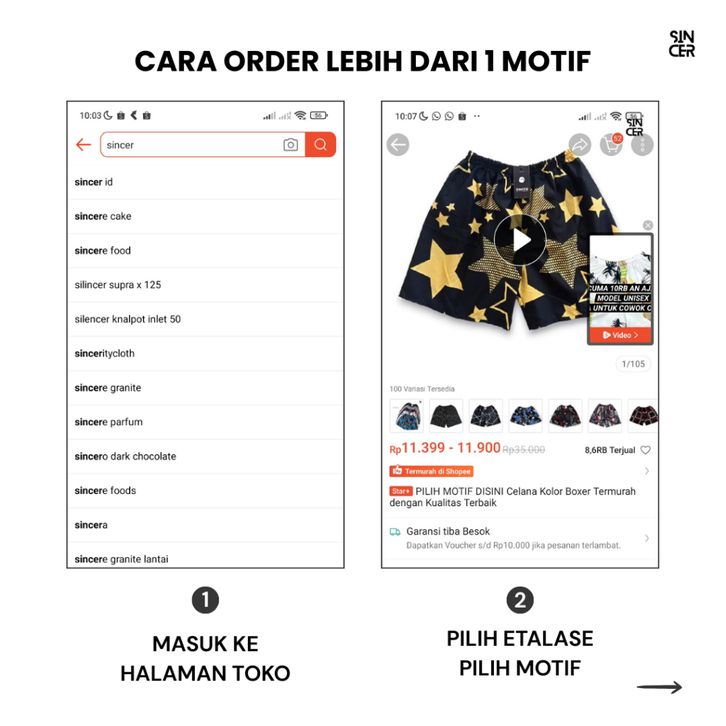Click into the 'sincer' search field
The image size is (726, 726).
pyautogui.click(x=192, y=145)
